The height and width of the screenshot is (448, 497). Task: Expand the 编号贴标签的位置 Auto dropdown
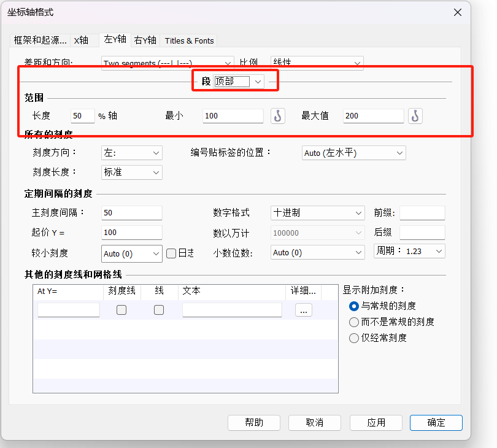355,153
